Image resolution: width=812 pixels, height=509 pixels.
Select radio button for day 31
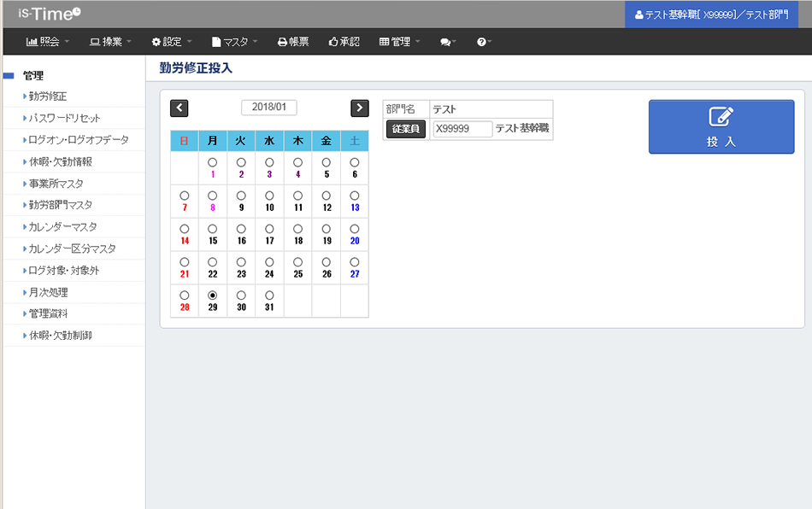tap(269, 295)
